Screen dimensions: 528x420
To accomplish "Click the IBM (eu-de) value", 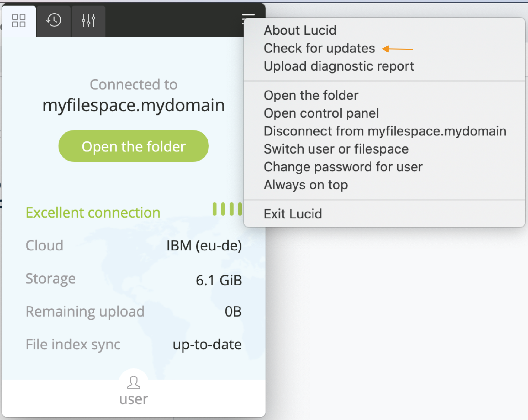I will click(204, 246).
